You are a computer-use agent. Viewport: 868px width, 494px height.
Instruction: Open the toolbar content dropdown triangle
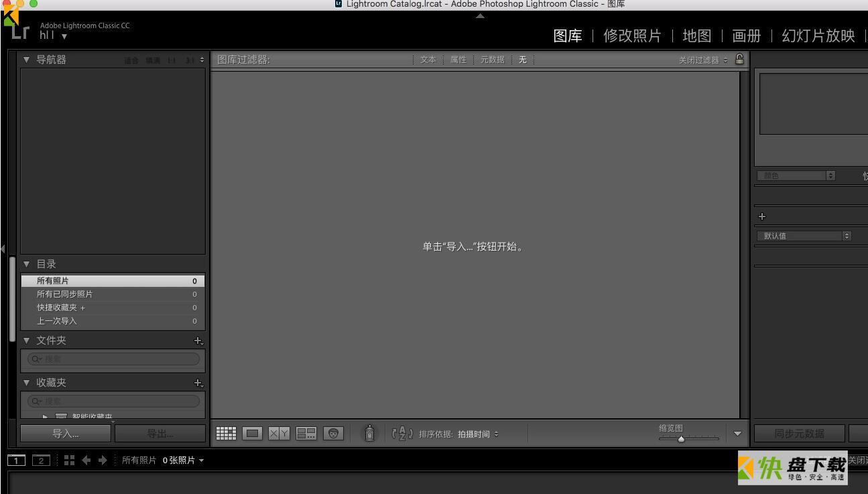coord(738,434)
